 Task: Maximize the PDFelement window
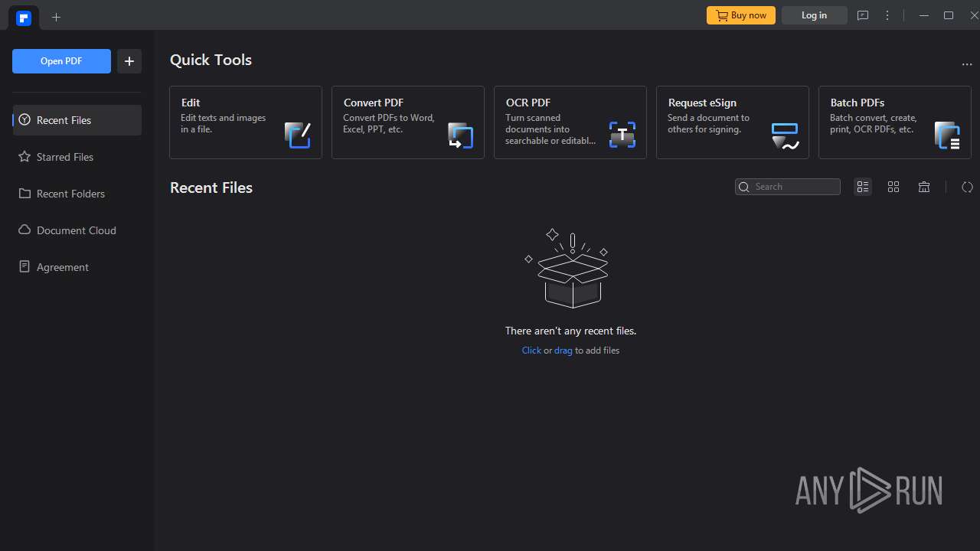(x=949, y=15)
